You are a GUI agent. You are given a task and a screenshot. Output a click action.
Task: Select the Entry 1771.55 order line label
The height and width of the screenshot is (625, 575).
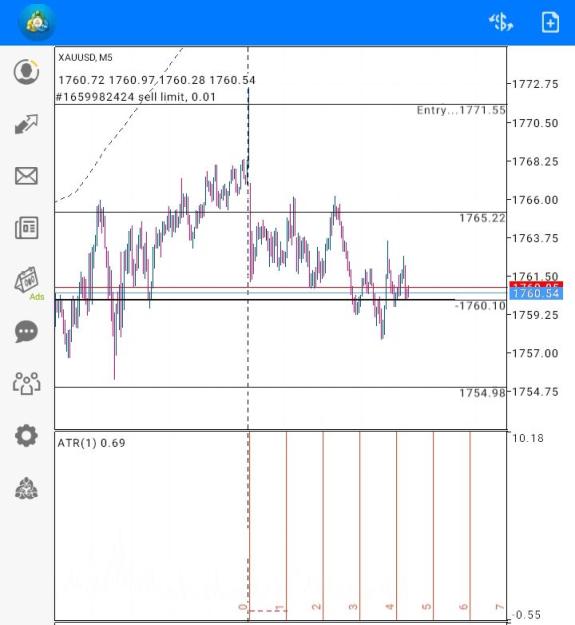click(x=461, y=110)
